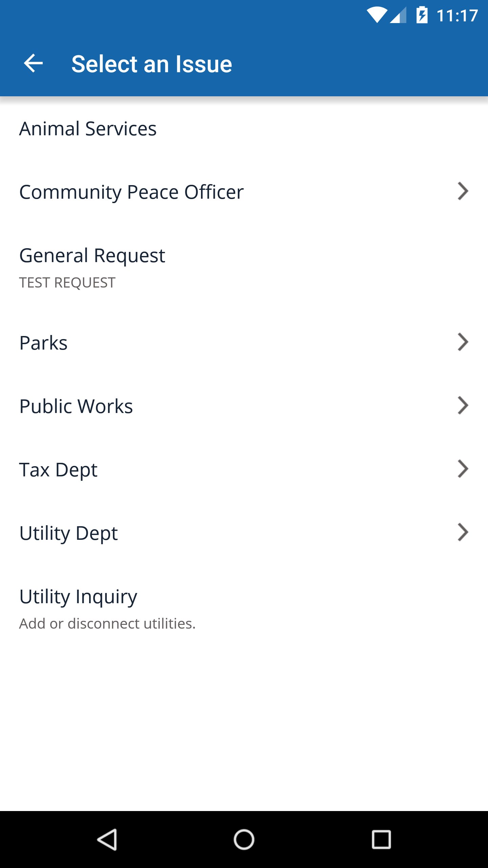Tap the Select an Issue title
The width and height of the screenshot is (488, 868).
(152, 64)
